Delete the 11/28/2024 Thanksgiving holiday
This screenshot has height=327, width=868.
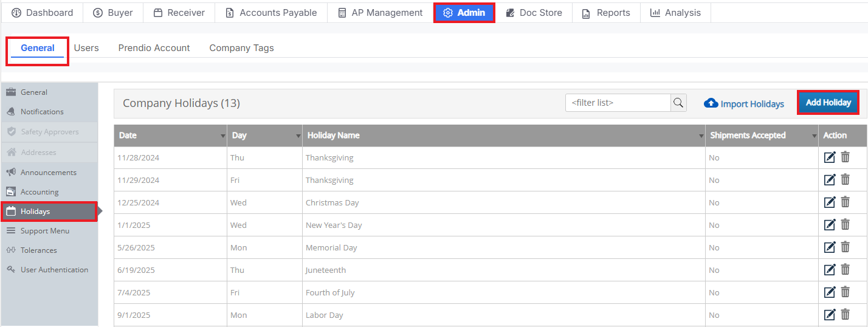[845, 157]
